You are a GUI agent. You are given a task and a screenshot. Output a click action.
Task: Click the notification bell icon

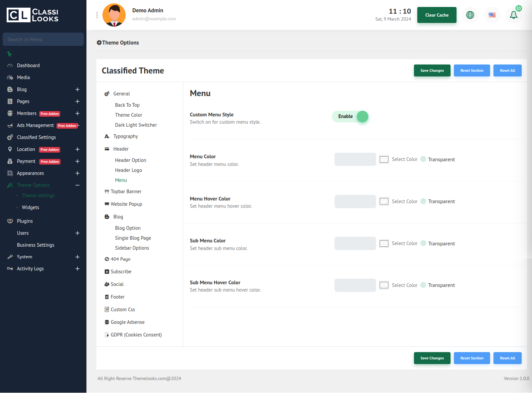[x=513, y=15]
